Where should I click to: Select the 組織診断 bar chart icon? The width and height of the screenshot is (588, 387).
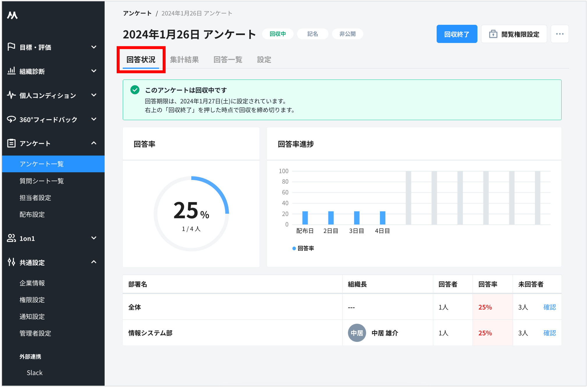[x=11, y=71]
